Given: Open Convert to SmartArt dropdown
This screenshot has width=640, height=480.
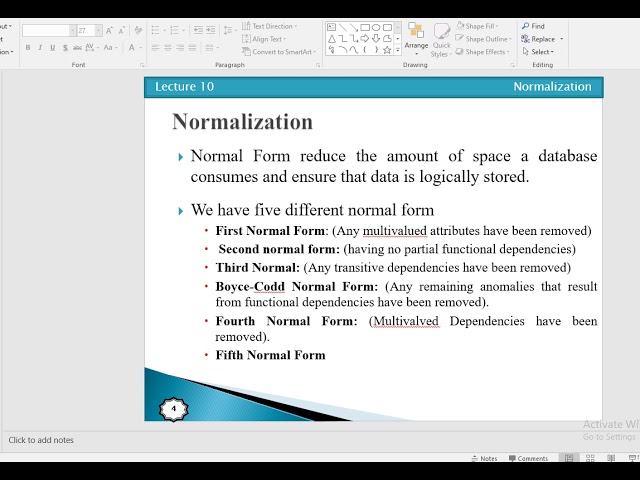Looking at the screenshot, I should pyautogui.click(x=279, y=52).
